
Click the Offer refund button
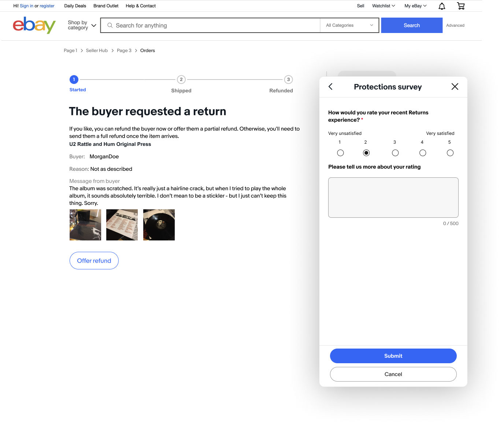[x=94, y=261]
